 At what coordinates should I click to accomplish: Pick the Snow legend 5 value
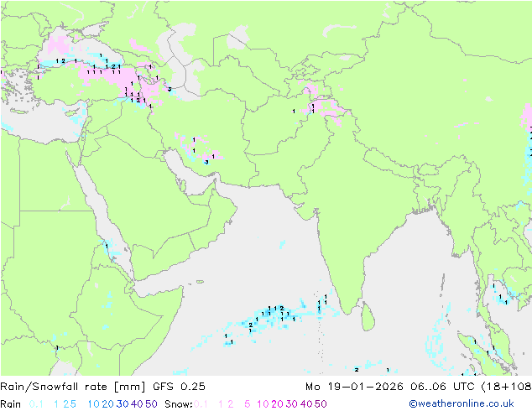pyautogui.click(x=248, y=404)
